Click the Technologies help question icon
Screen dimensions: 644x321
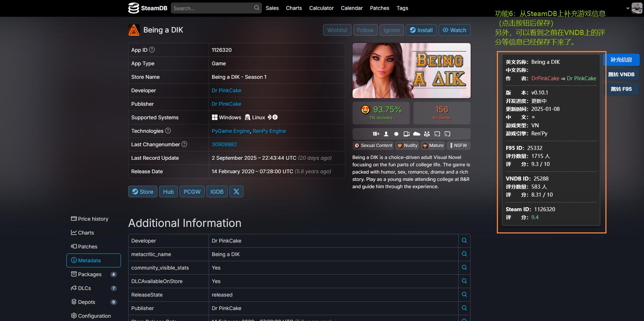168,131
